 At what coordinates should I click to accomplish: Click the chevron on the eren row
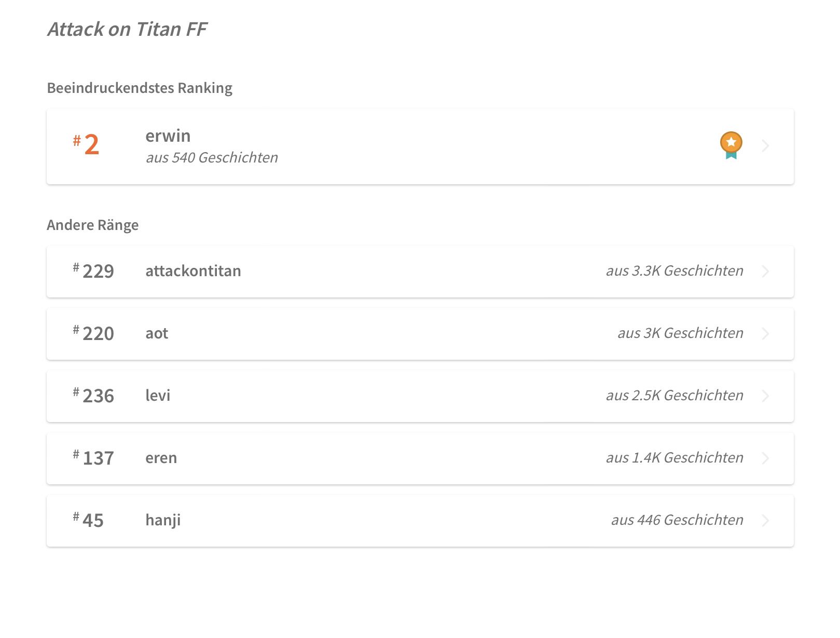[765, 458]
